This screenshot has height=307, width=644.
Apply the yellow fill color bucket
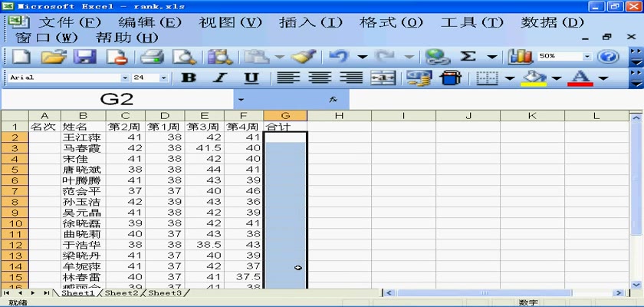pyautogui.click(x=533, y=78)
